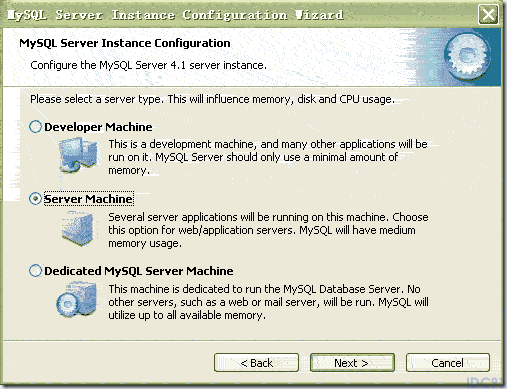Click the 'Server Machine' label text
The image size is (507, 389).
coord(89,199)
